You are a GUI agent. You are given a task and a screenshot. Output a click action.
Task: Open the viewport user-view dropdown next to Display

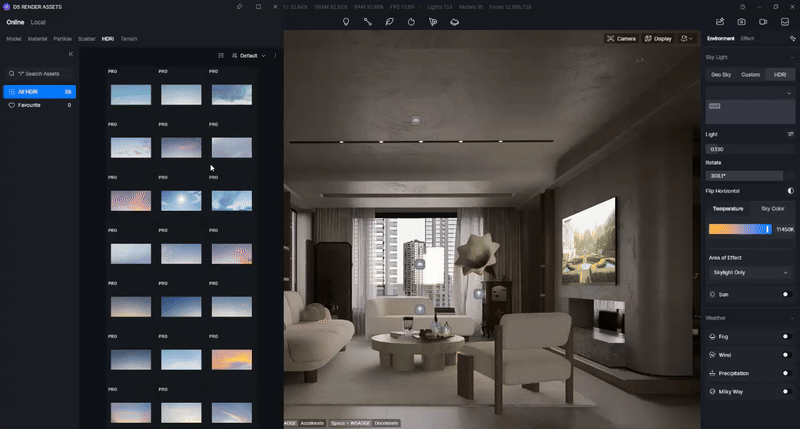687,38
